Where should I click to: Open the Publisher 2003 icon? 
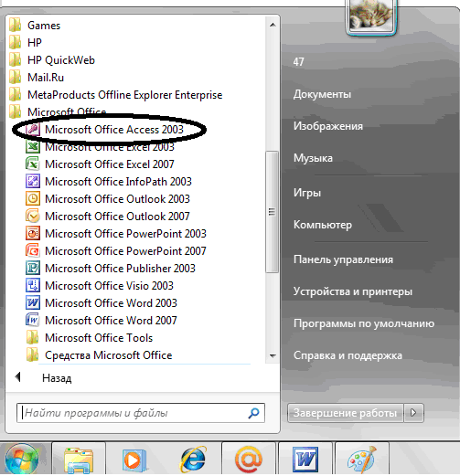pos(33,269)
